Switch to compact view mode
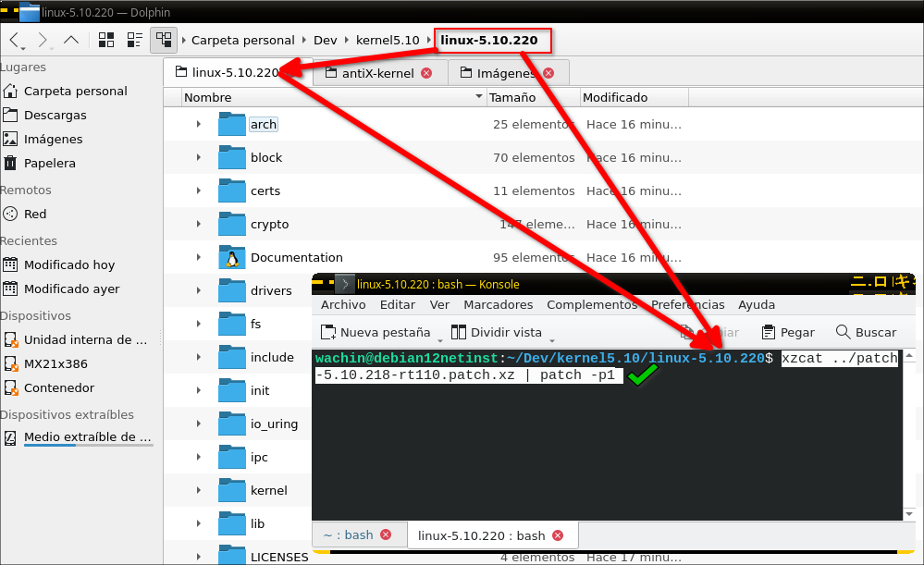The image size is (924, 565). [135, 40]
